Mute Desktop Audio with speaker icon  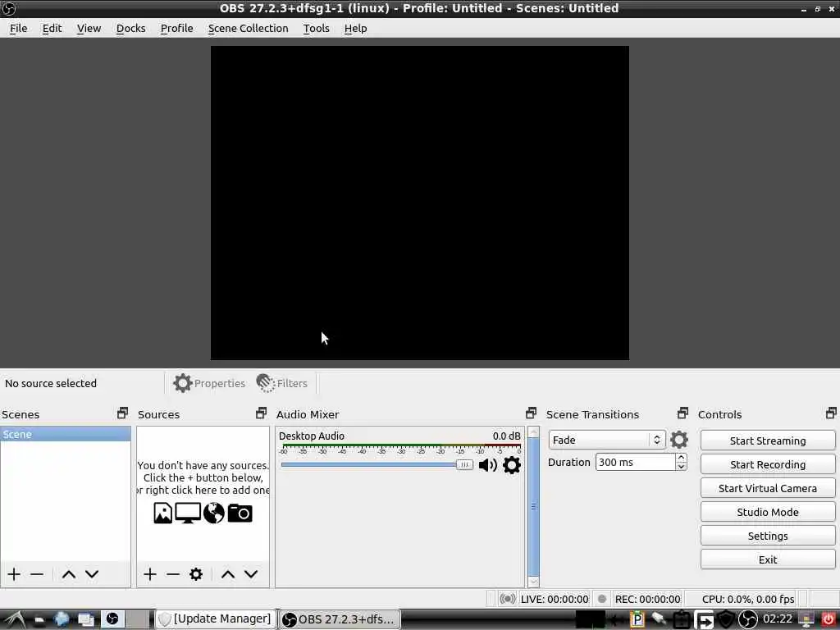[487, 465]
